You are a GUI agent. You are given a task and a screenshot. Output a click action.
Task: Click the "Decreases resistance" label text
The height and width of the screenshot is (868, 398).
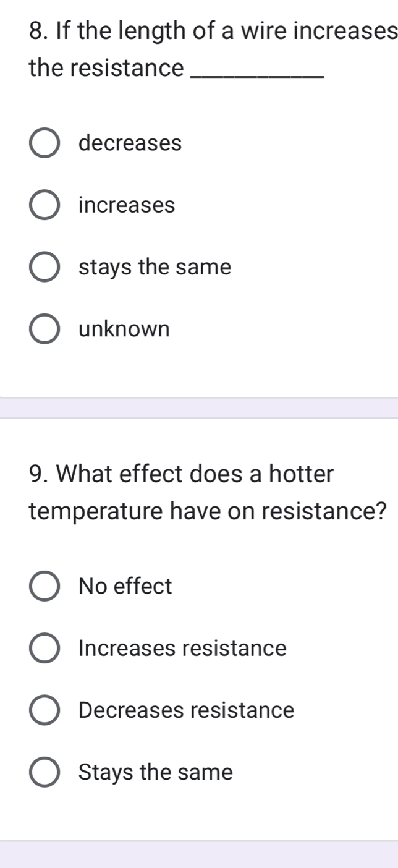(185, 710)
